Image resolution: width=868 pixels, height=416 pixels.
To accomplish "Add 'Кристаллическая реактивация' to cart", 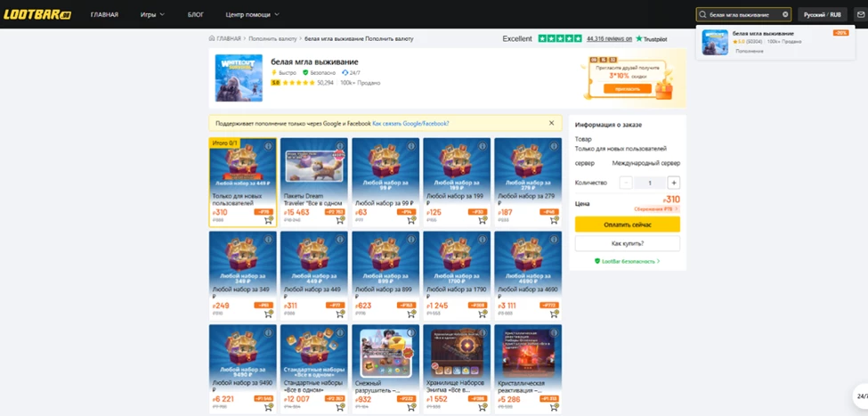I will coord(555,406).
